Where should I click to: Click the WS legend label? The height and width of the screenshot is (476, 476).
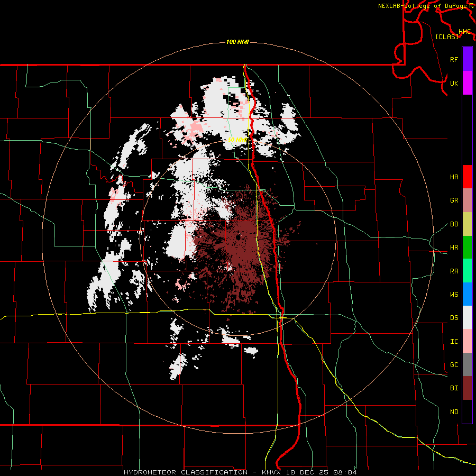(454, 294)
